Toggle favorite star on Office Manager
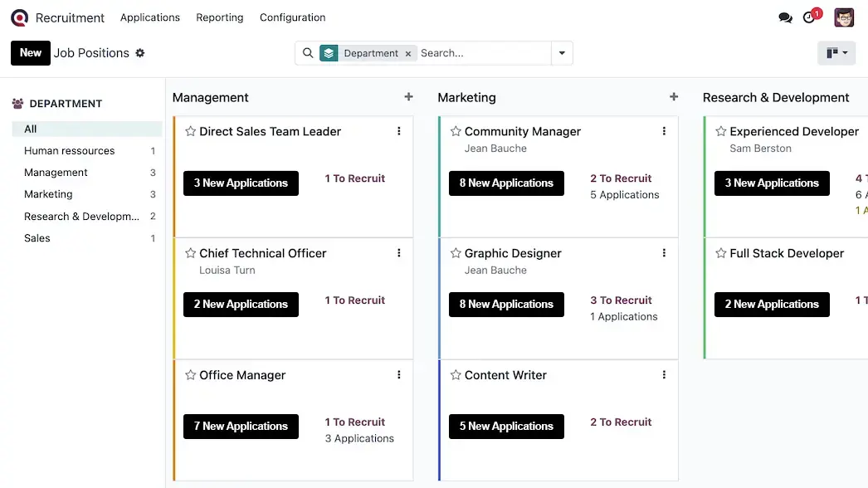Image resolution: width=868 pixels, height=488 pixels. tap(190, 375)
